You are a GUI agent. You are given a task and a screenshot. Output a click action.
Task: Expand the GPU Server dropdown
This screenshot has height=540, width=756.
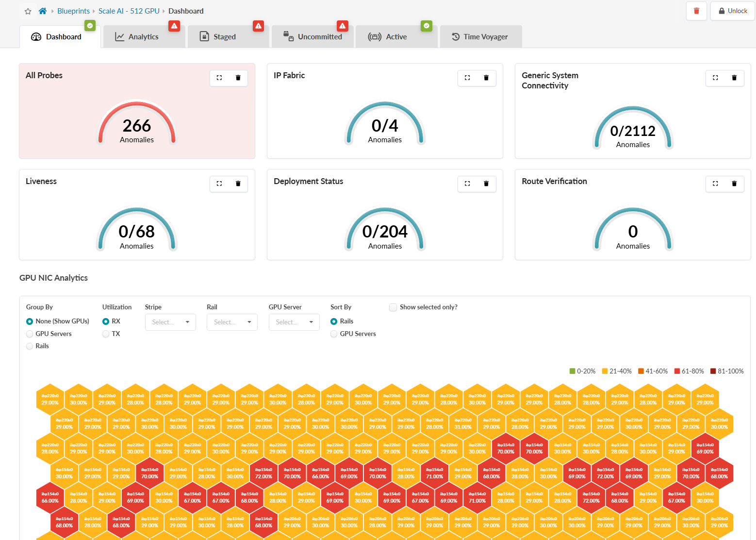pos(294,322)
